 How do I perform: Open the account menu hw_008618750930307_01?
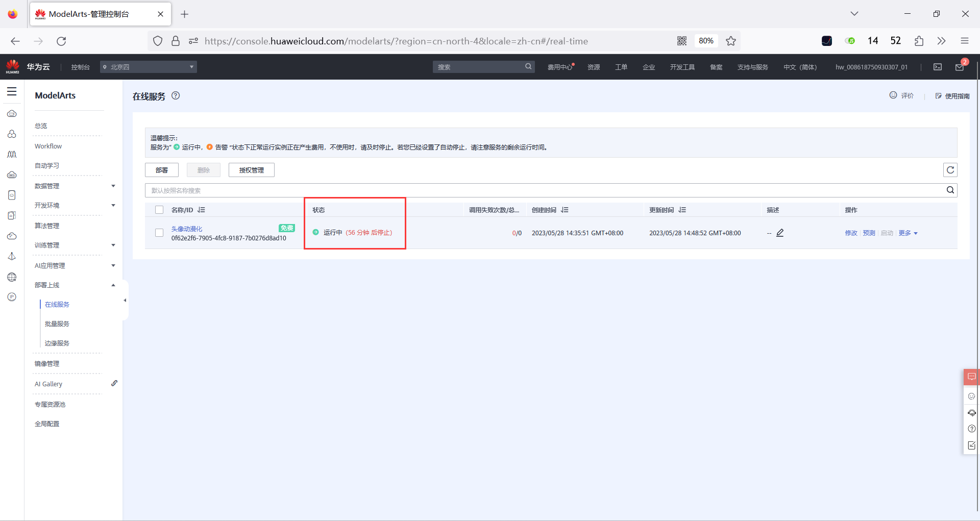[871, 67]
